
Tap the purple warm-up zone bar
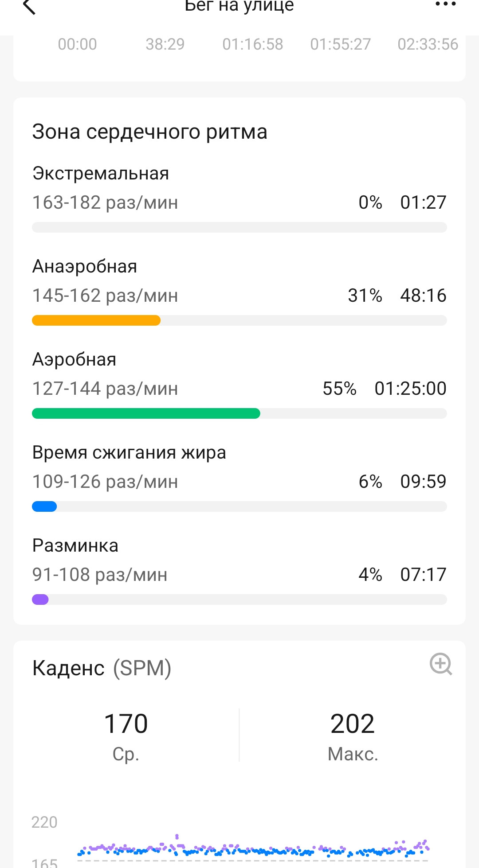point(40,599)
